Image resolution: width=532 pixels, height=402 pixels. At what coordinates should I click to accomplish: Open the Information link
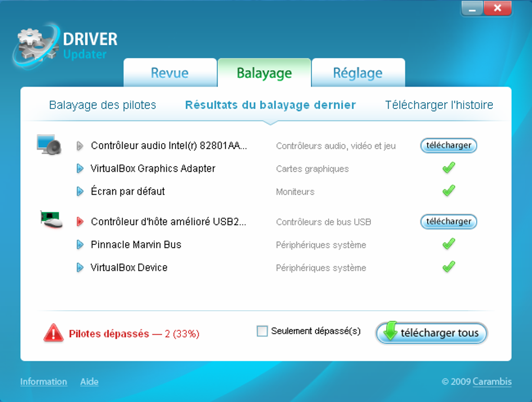click(x=43, y=382)
